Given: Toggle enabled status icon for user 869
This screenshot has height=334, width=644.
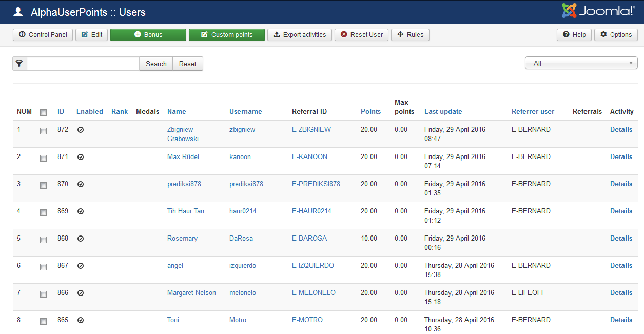Looking at the screenshot, I should pyautogui.click(x=81, y=211).
